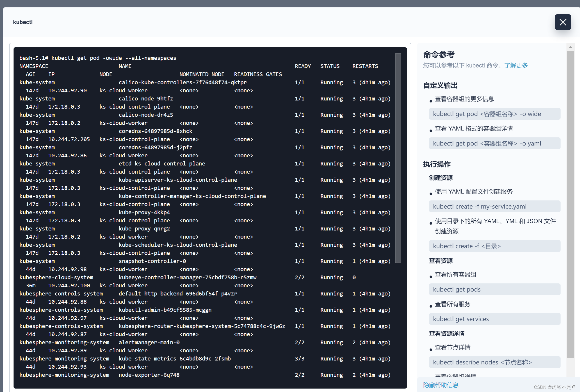The width and height of the screenshot is (580, 392).
Task: Select the 'kubectl get pod <容器组名称> -o wide' command
Action: click(494, 114)
